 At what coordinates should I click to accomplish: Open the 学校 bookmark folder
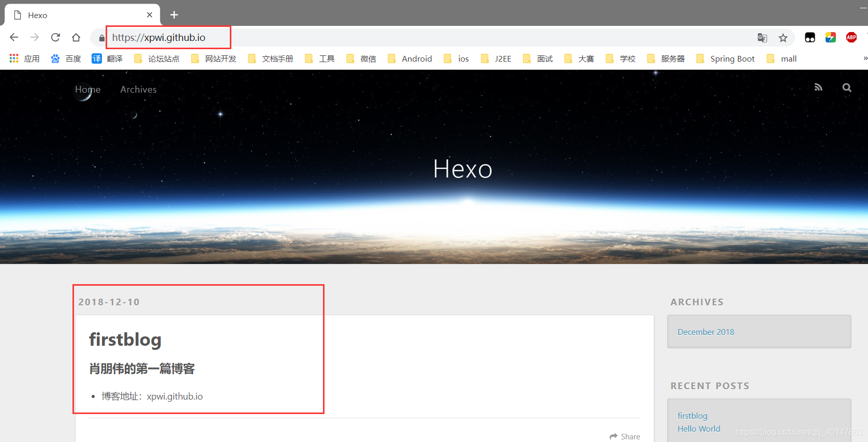pos(620,58)
